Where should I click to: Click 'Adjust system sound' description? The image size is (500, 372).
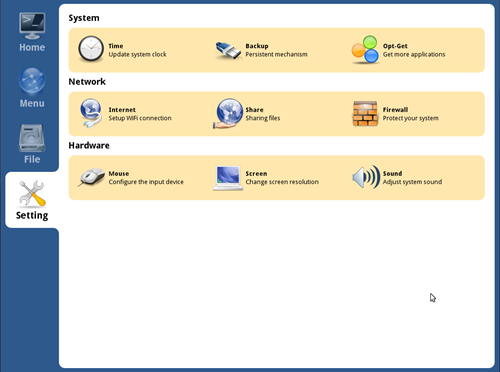pos(412,182)
